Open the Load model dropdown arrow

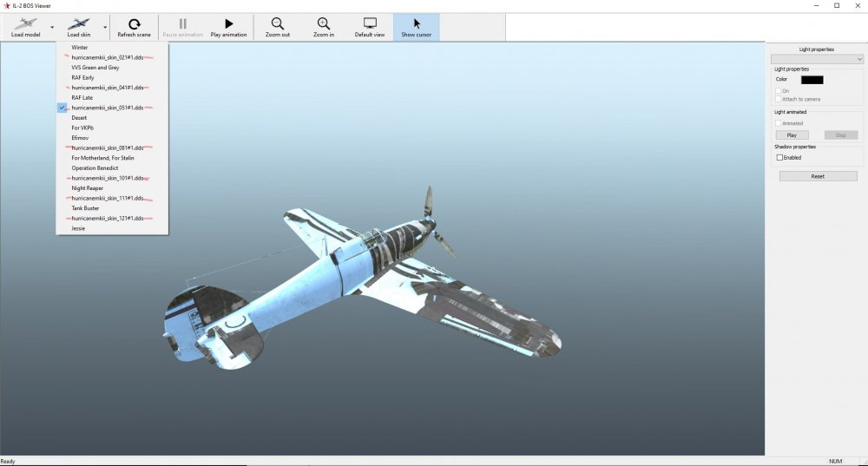[51, 27]
